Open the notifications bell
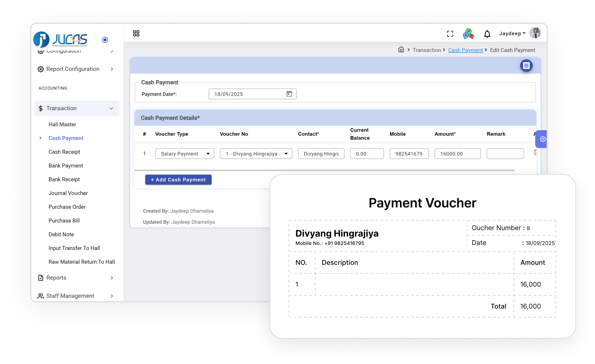 pos(487,34)
